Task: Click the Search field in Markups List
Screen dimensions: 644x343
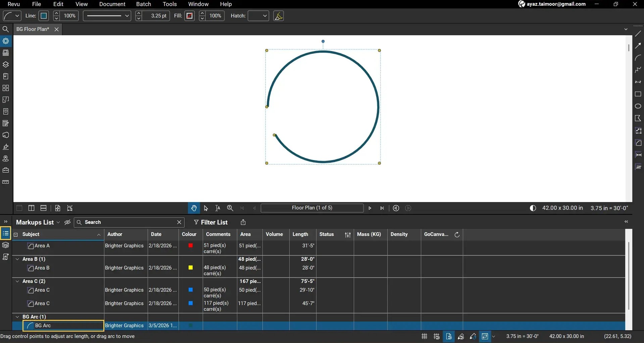Action: [128, 222]
